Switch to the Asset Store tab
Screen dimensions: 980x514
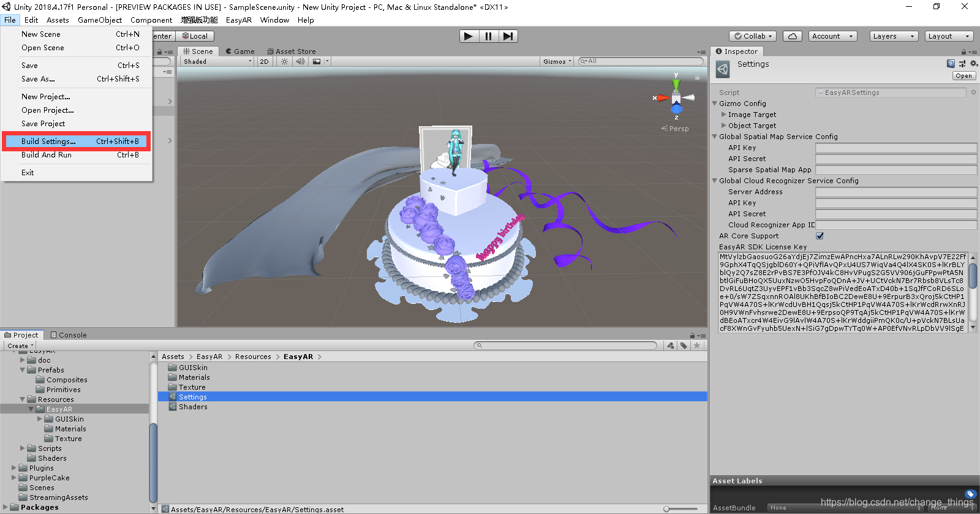coord(292,51)
